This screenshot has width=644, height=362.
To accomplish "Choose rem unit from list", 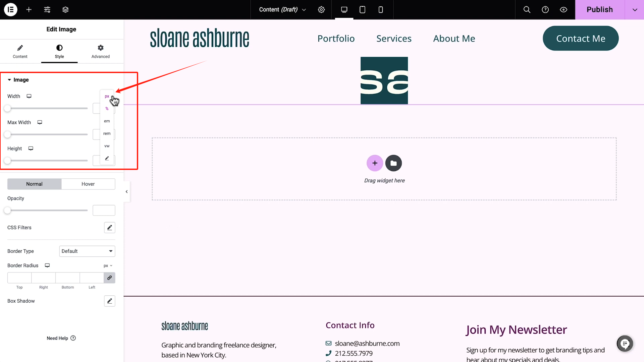I will pyautogui.click(x=107, y=133).
